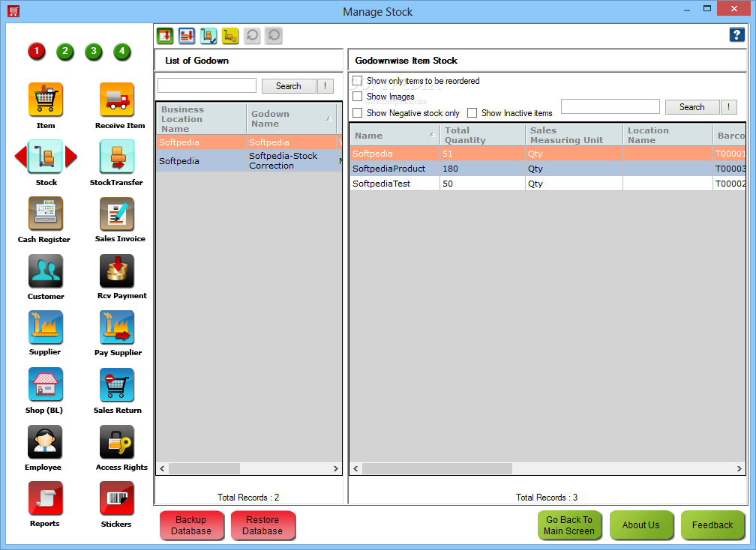Click the second grey refresh toolbar icon

pos(273,36)
